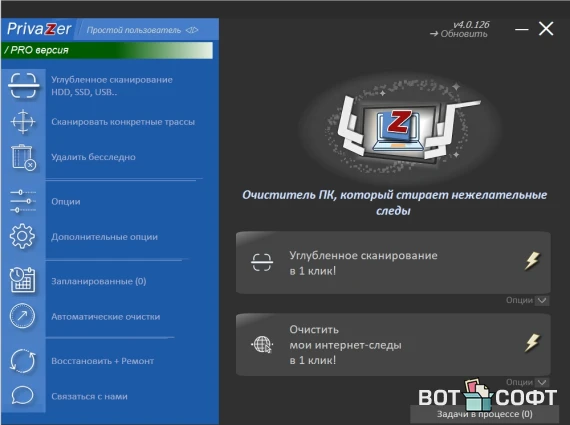Select Восстановить + Ремонт
Viewport: 570px width, 425px height.
103,361
